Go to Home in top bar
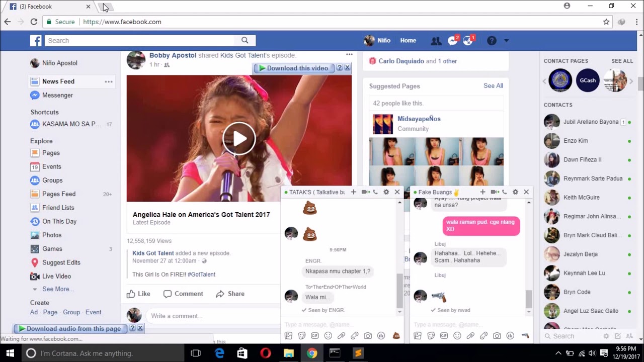This screenshot has width=644, height=362. click(x=408, y=41)
